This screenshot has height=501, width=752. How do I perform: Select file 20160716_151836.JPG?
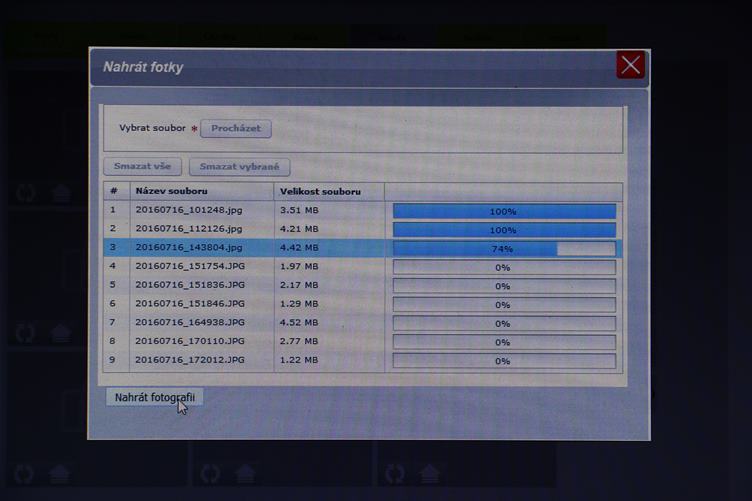click(190, 285)
